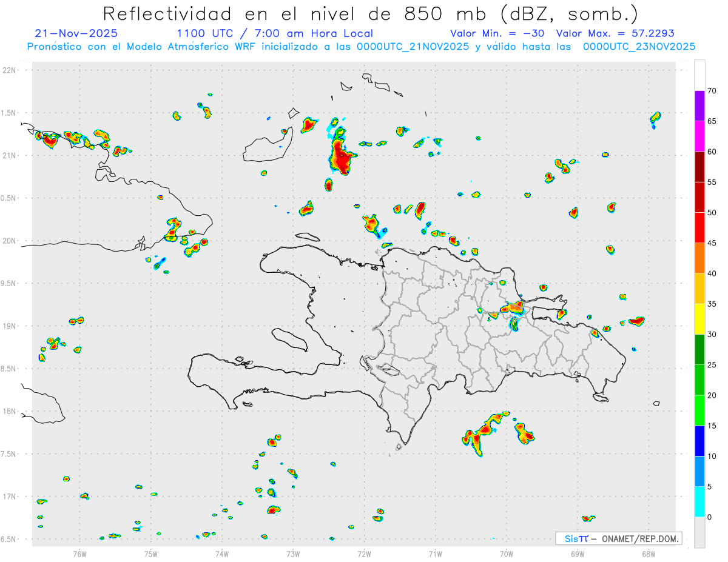Screen dimensions: 728x562
Task: Select the '70W' longitude label
Action: pos(507,554)
